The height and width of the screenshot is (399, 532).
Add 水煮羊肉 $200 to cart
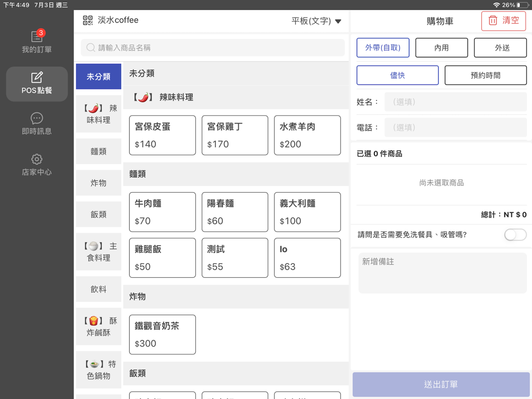(307, 135)
